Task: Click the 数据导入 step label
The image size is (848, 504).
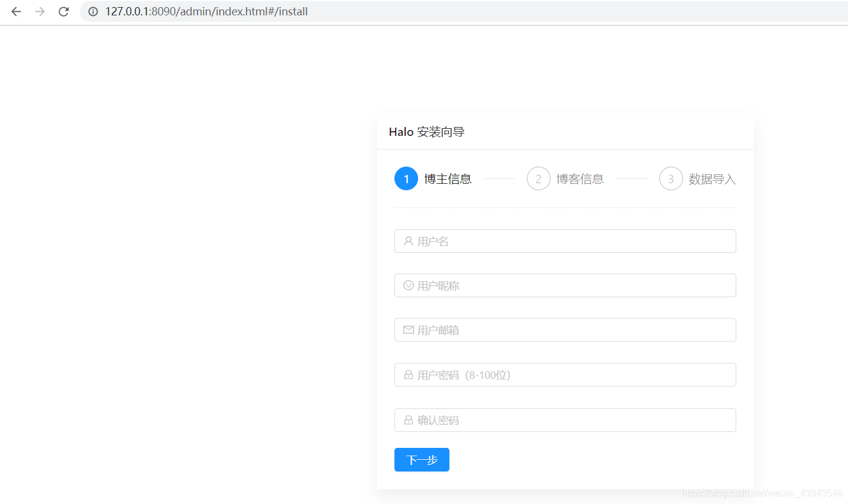Action: pyautogui.click(x=712, y=179)
